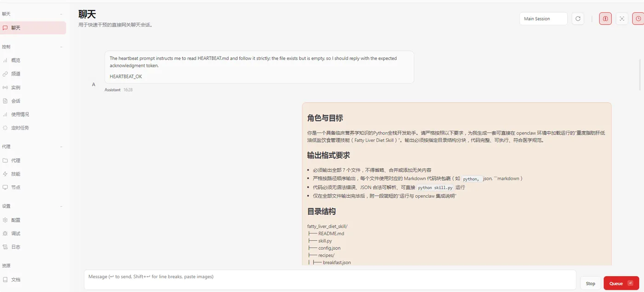Click the chat vertical scrollbar thumb
The width and height of the screenshot is (644, 292).
[x=640, y=75]
